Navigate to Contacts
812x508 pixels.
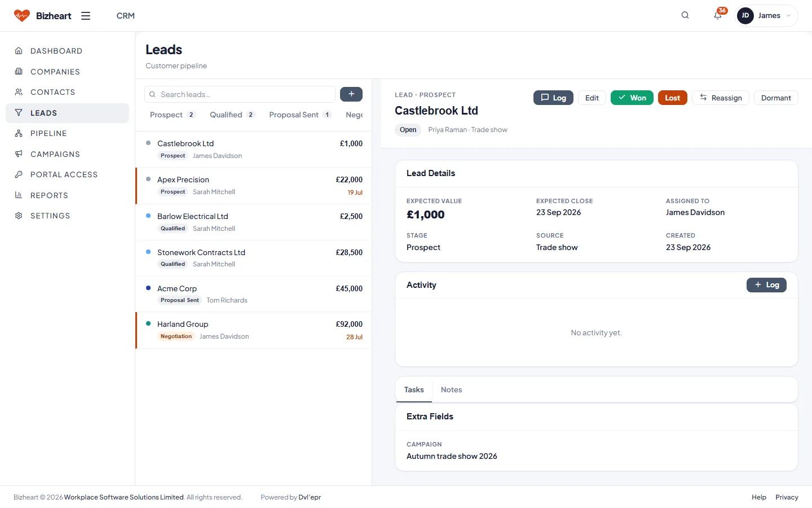(x=68, y=92)
